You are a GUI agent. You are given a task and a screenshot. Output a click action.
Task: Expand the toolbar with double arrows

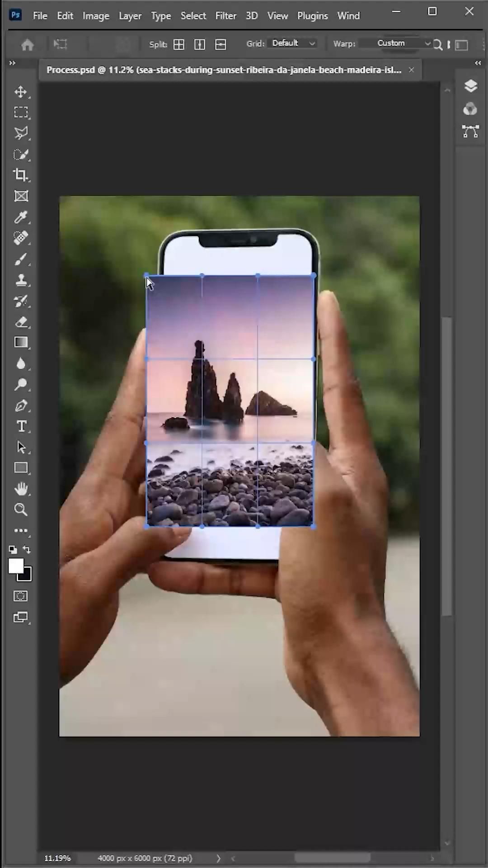click(x=12, y=63)
